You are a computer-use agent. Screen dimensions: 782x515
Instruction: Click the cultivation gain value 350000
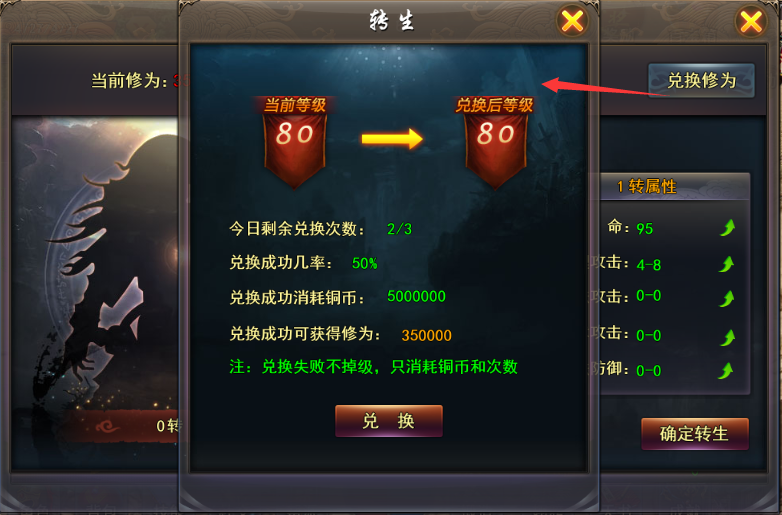coord(426,335)
